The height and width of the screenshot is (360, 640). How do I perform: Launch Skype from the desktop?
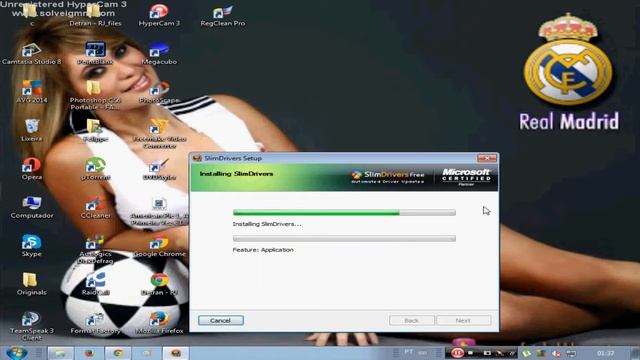tap(31, 245)
